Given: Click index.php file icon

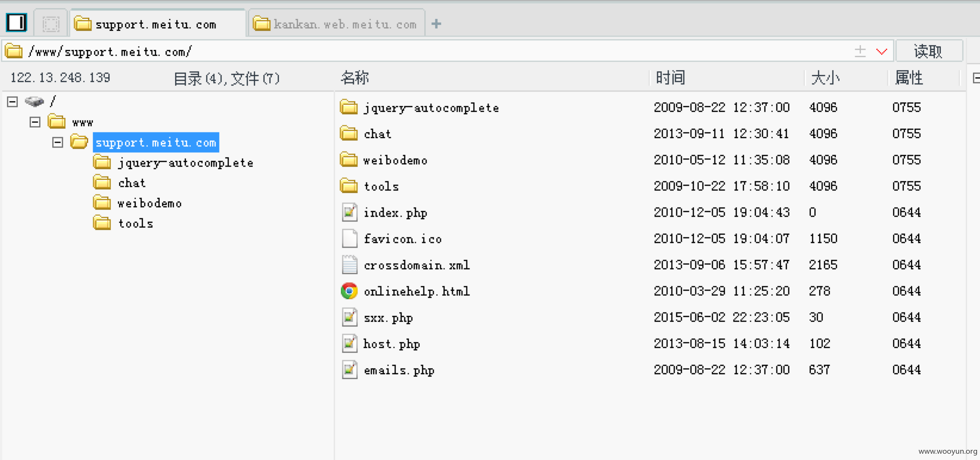Looking at the screenshot, I should click(x=349, y=212).
